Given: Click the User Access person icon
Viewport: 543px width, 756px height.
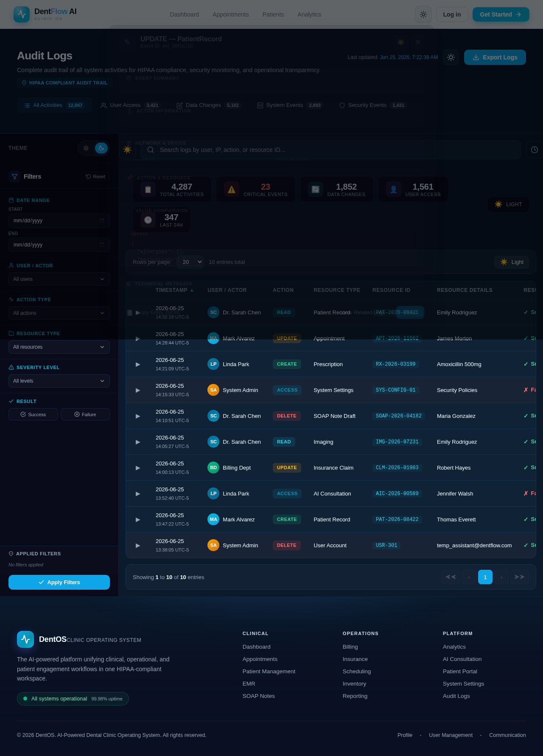Looking at the screenshot, I should point(394,190).
